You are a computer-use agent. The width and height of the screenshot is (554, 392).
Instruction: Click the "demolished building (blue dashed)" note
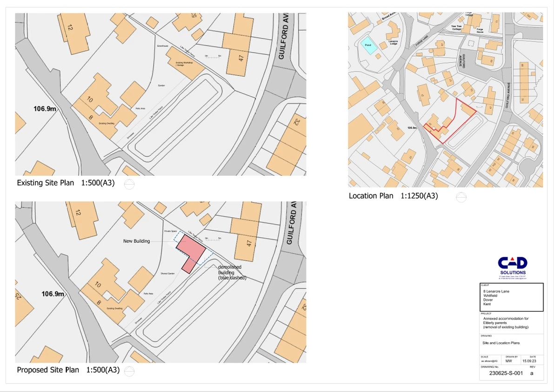pos(232,272)
